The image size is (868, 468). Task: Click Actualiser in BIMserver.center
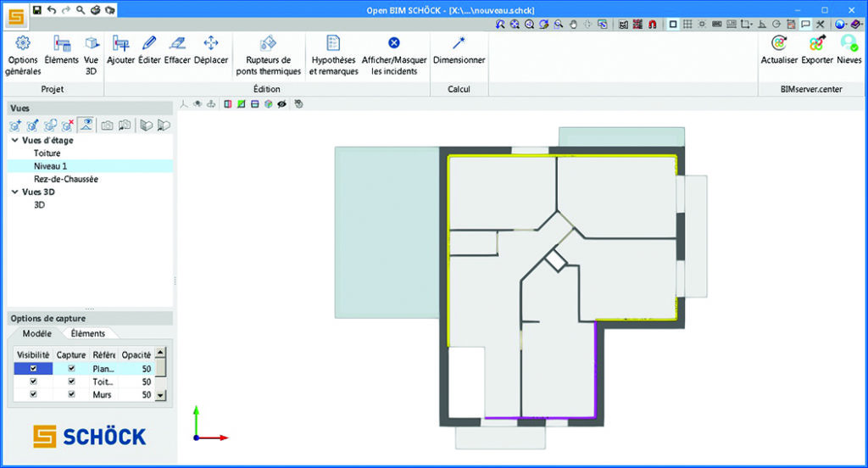tap(779, 50)
